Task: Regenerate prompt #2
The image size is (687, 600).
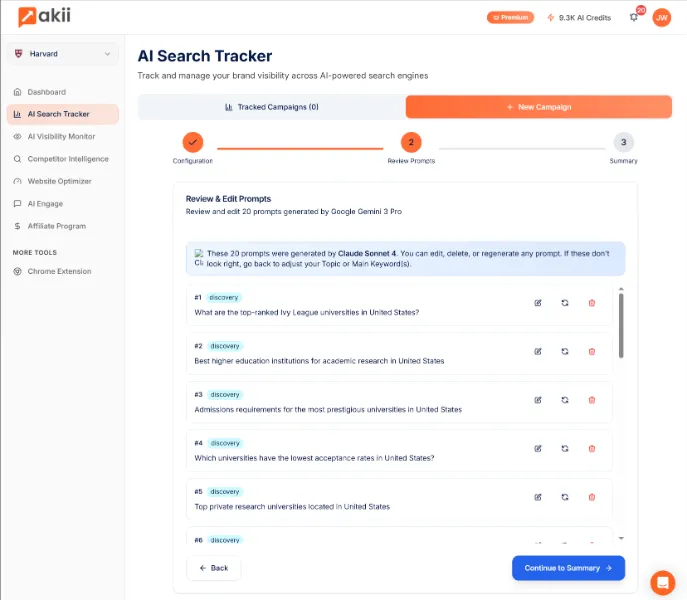Action: click(565, 351)
